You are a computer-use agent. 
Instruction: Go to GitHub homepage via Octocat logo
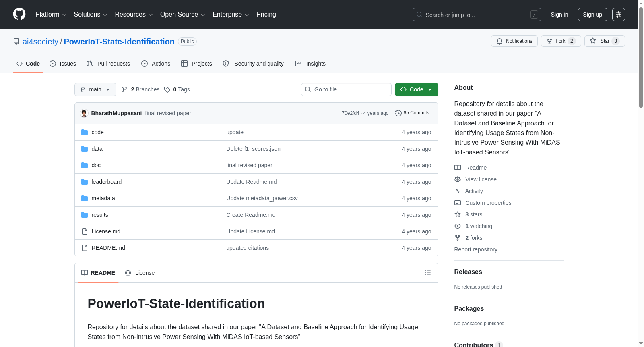[x=19, y=14]
